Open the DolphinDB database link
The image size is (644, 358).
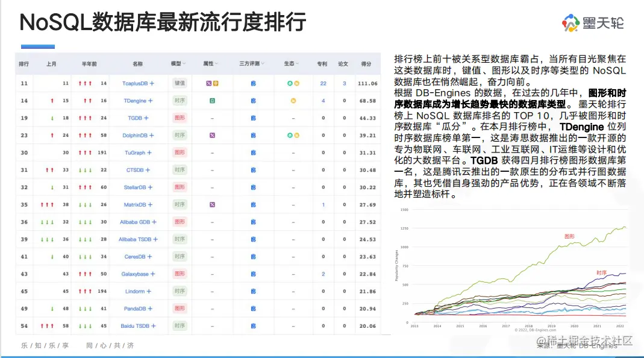[135, 135]
